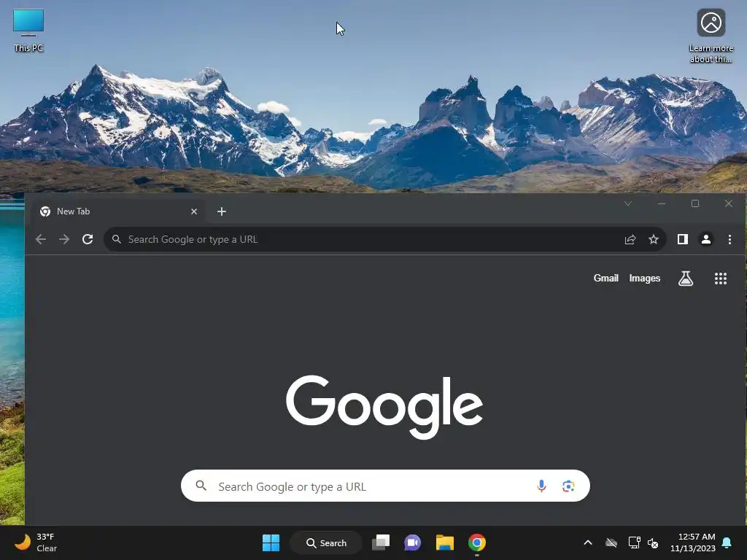Open muted volume tray icon
The image size is (747, 560).
click(x=653, y=542)
